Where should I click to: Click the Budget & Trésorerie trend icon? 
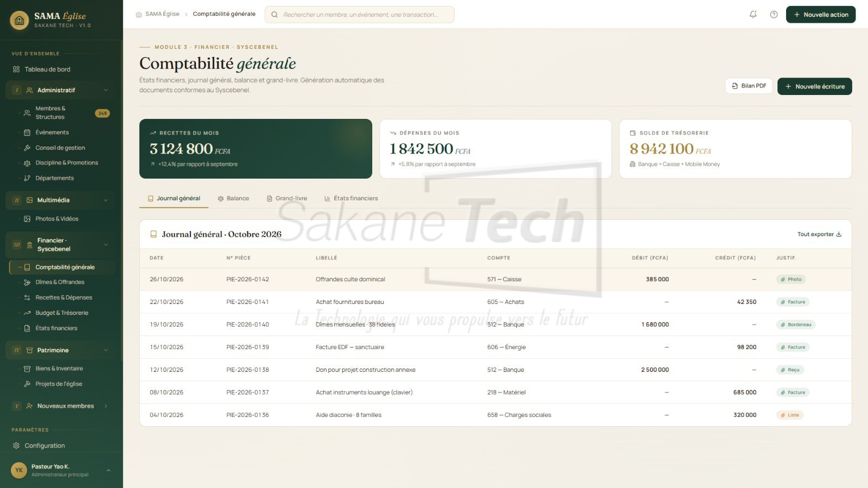click(x=27, y=313)
